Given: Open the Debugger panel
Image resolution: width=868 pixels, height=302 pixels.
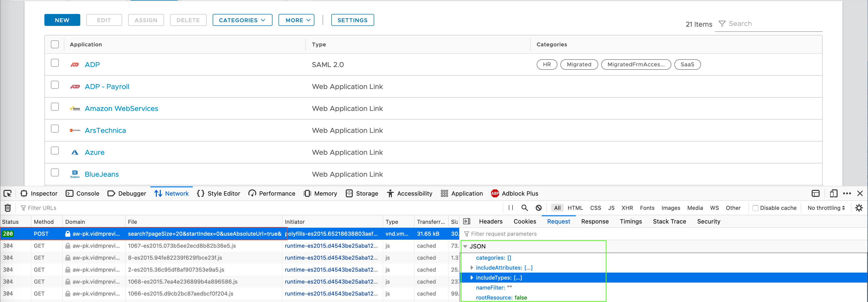Looking at the screenshot, I should (x=127, y=194).
